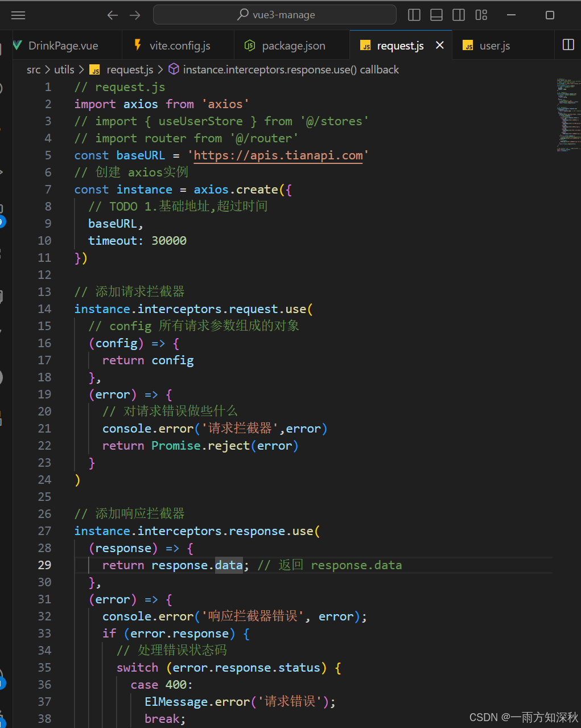Click 'axios.create' on line 7

pos(236,190)
